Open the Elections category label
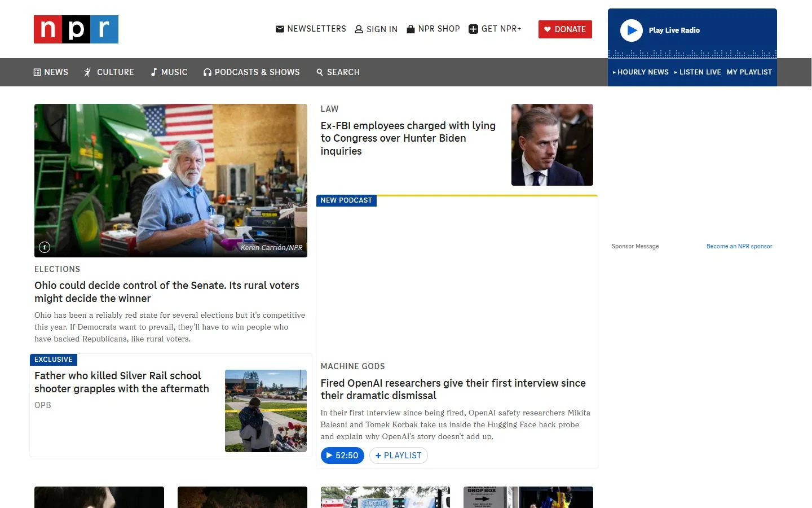 (x=58, y=269)
